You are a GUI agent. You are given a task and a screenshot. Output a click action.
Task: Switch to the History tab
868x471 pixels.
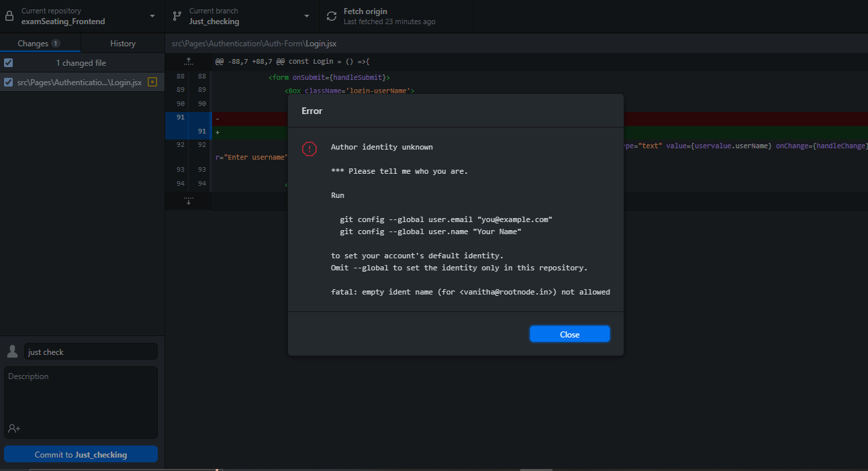[x=122, y=43]
